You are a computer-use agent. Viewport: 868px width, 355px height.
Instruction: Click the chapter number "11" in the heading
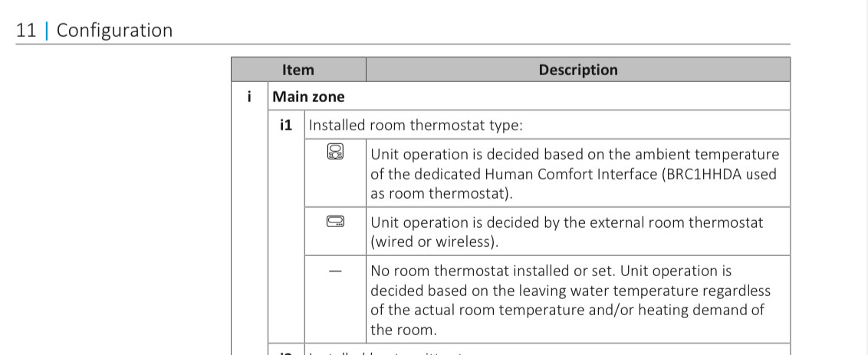(x=26, y=30)
